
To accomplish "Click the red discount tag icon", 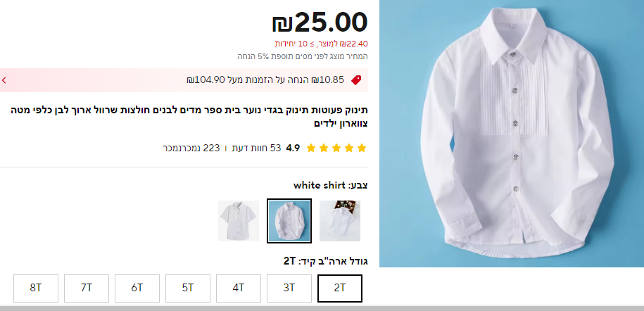I will coord(356,80).
